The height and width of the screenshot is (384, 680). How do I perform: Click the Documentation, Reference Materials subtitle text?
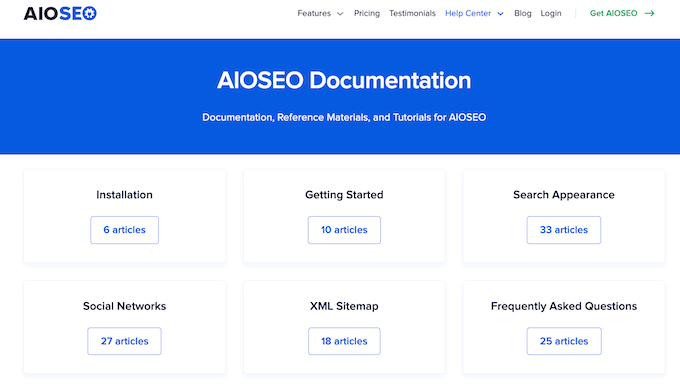[344, 117]
